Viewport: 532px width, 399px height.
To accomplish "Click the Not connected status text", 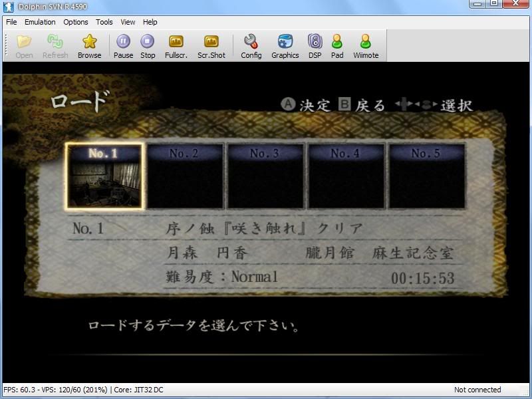I will pos(477,390).
